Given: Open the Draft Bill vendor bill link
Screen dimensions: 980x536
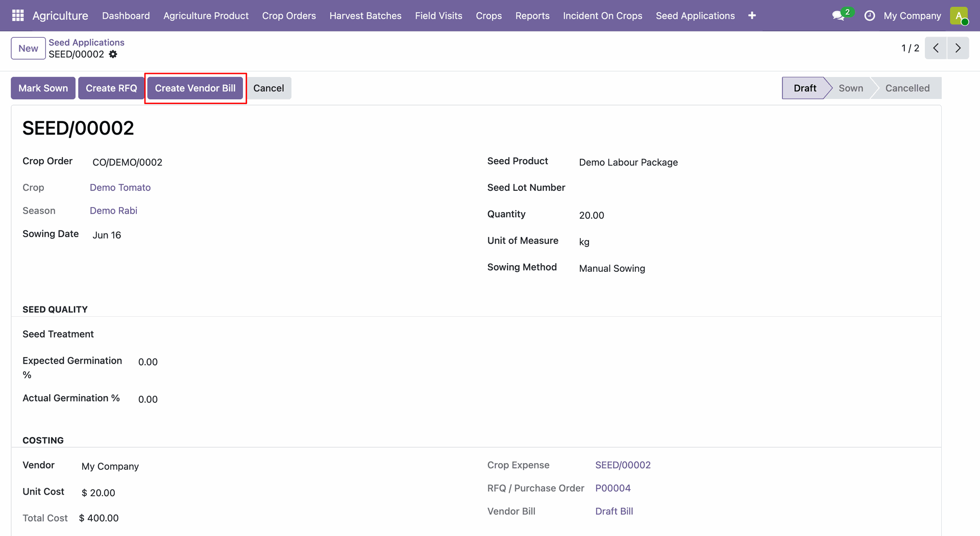Looking at the screenshot, I should [614, 511].
